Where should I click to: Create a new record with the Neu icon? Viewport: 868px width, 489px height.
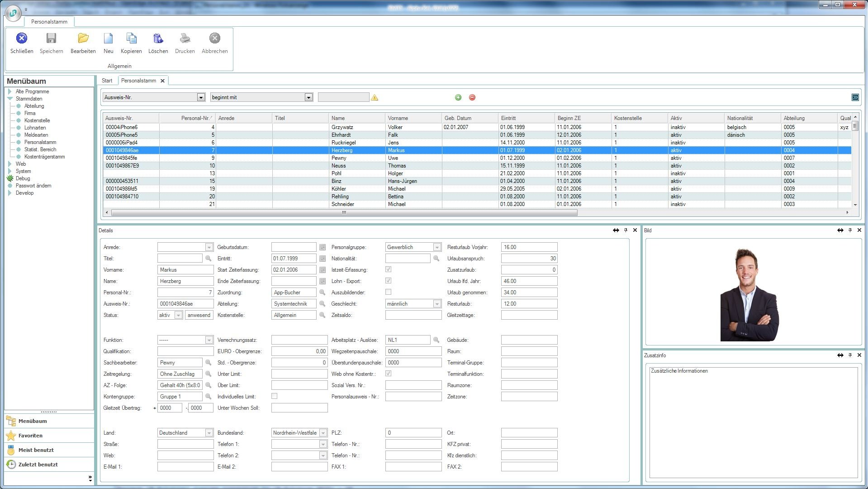coord(108,38)
